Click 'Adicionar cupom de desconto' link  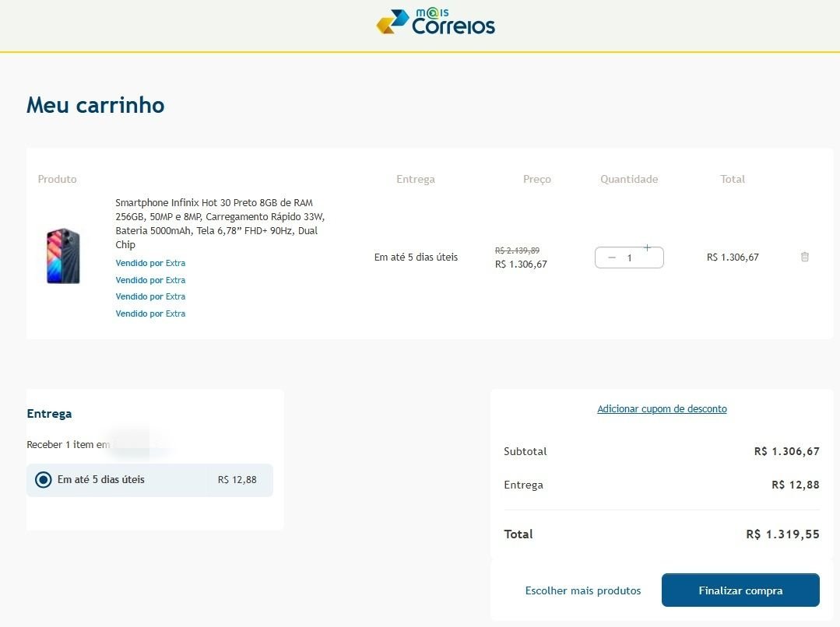tap(662, 409)
